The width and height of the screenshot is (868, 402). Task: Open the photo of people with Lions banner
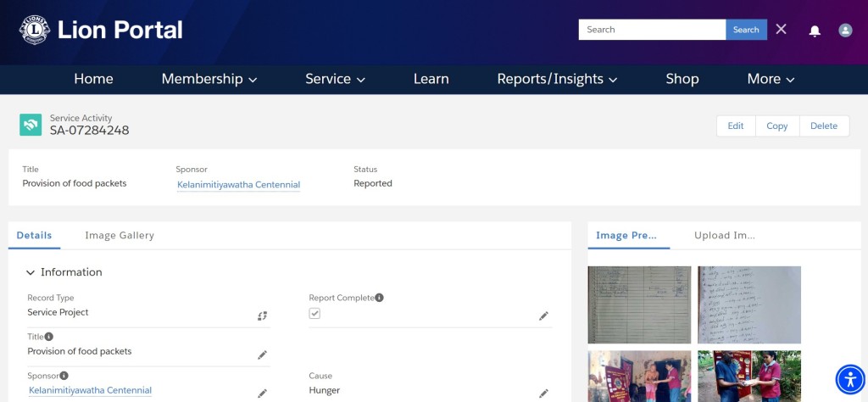tap(639, 376)
